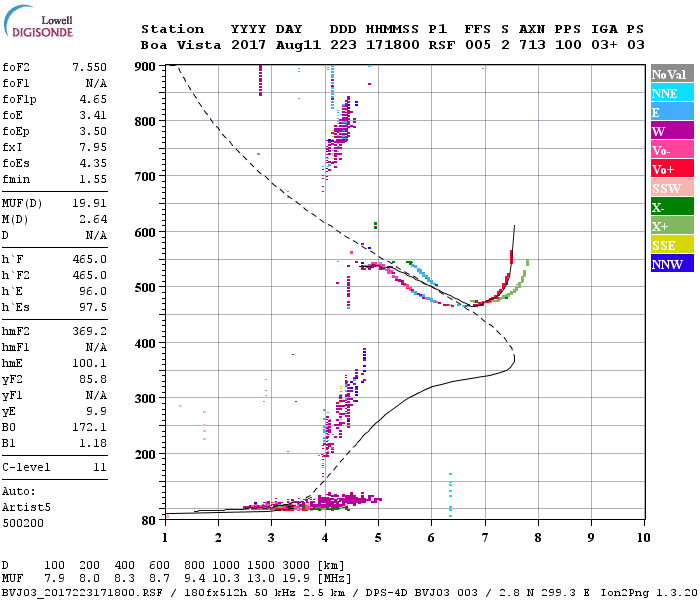700x600 pixels.
Task: Click the foF2 value 7.550
Action: pyautogui.click(x=89, y=67)
